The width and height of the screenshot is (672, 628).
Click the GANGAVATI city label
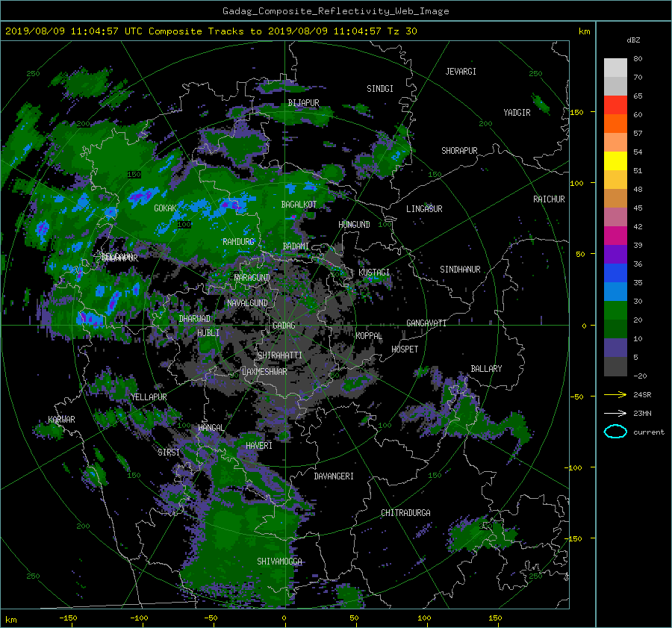(x=426, y=323)
